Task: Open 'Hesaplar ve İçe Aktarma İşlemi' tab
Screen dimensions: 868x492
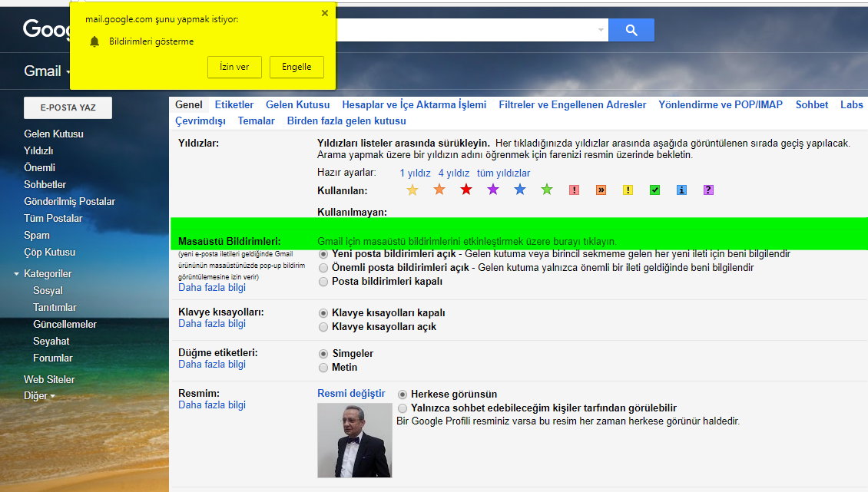Action: coord(414,104)
